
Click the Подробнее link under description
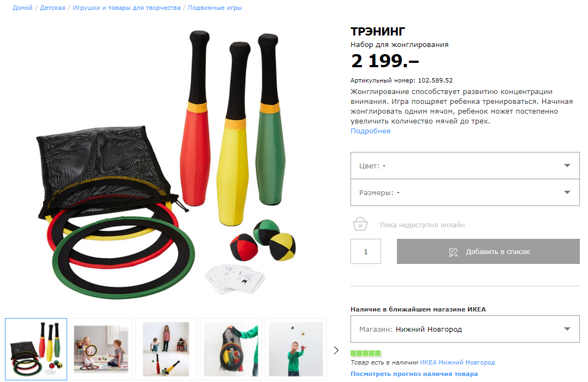[371, 131]
